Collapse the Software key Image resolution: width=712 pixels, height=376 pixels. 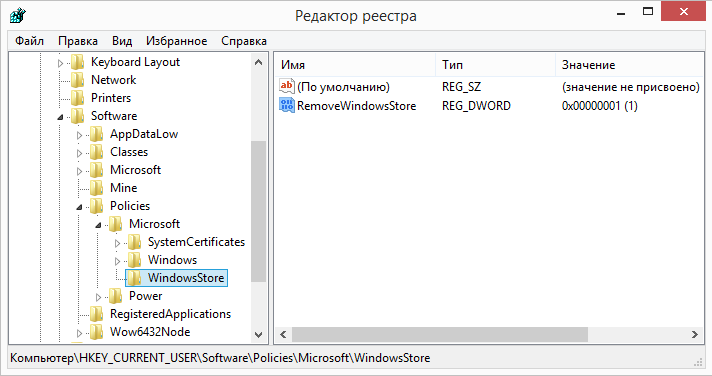[60, 117]
